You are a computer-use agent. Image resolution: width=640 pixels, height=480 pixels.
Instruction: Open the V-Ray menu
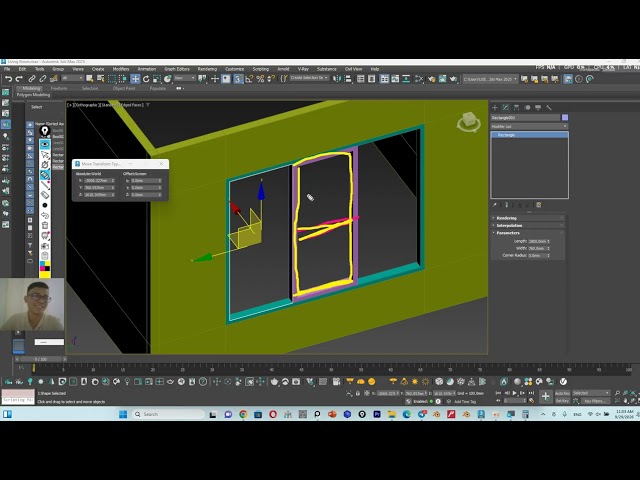pyautogui.click(x=303, y=69)
